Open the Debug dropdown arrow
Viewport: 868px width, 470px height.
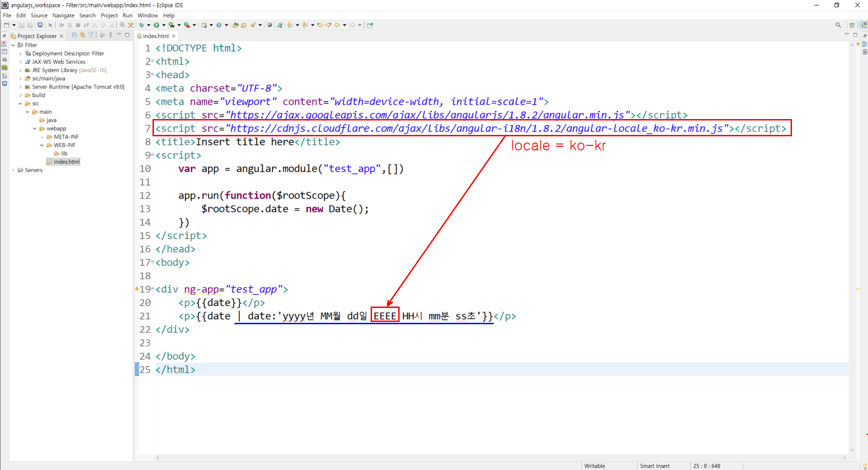pos(148,25)
